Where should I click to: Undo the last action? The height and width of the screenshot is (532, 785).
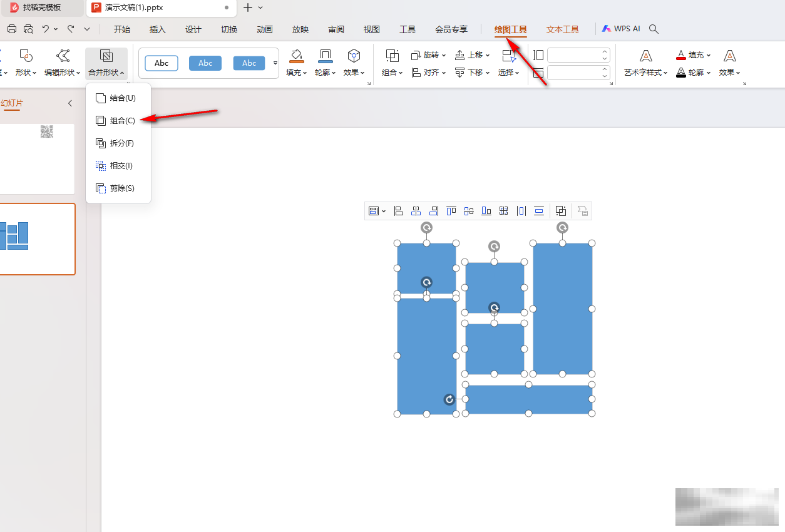click(x=46, y=29)
